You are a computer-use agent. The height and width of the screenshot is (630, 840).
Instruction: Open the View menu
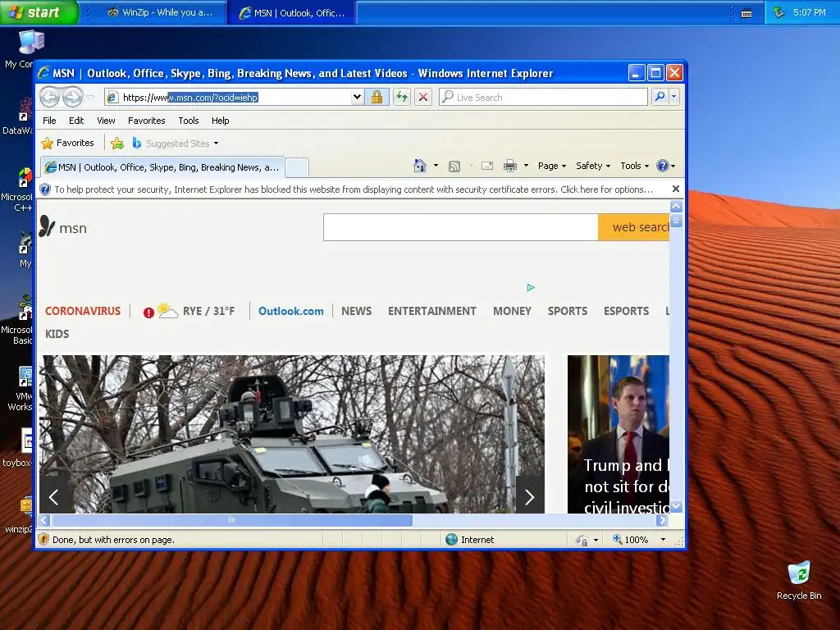point(106,121)
